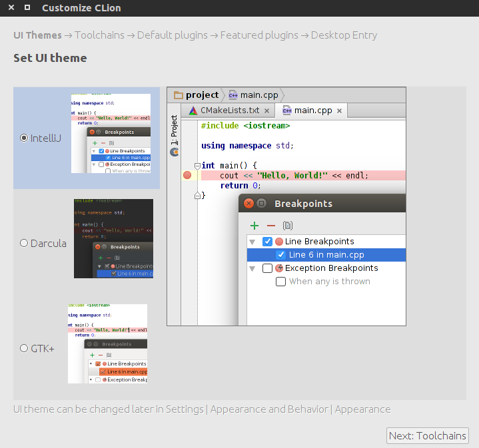
Task: Maximize the Customize CLion window
Action: click(x=27, y=7)
